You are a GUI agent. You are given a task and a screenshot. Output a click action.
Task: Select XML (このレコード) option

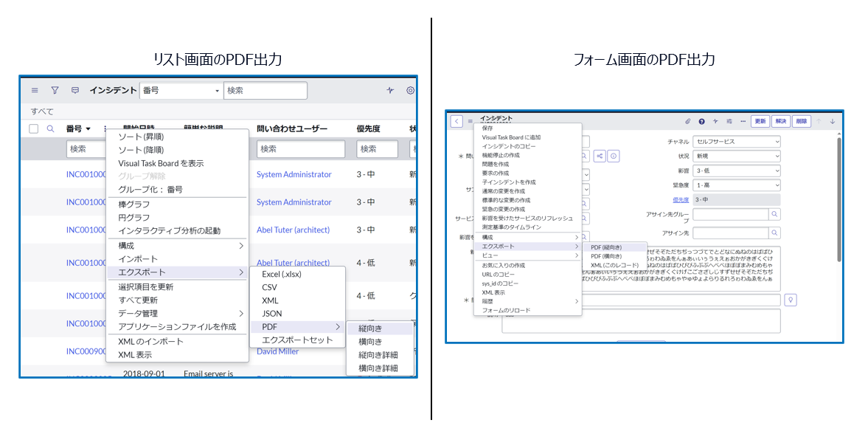[615, 266]
